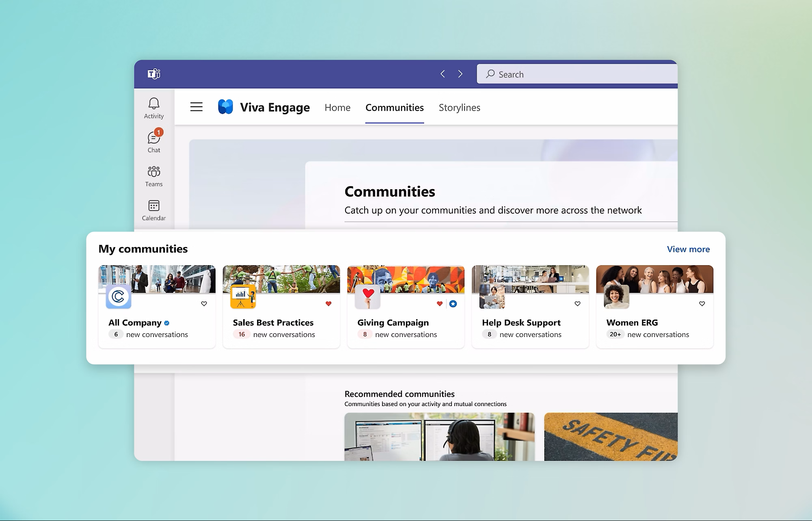Screen dimensions: 812x521
Task: Favorite the All Company community
Action: [204, 304]
